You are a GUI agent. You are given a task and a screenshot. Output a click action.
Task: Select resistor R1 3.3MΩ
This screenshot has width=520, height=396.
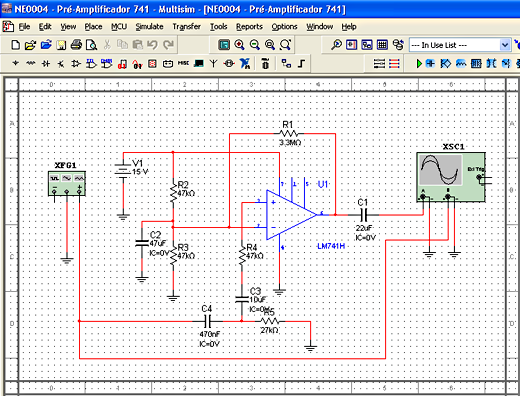pyautogui.click(x=289, y=134)
